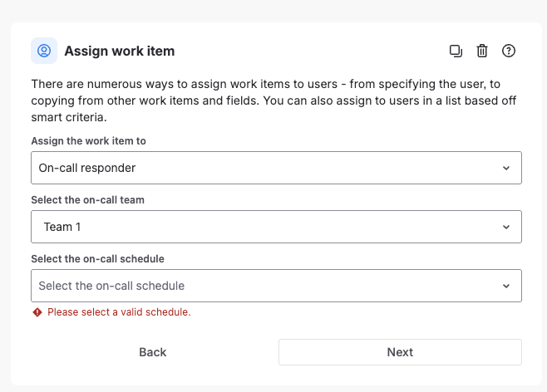This screenshot has width=547, height=392.
Task: Click the red error warning diamond icon
Action: point(37,312)
